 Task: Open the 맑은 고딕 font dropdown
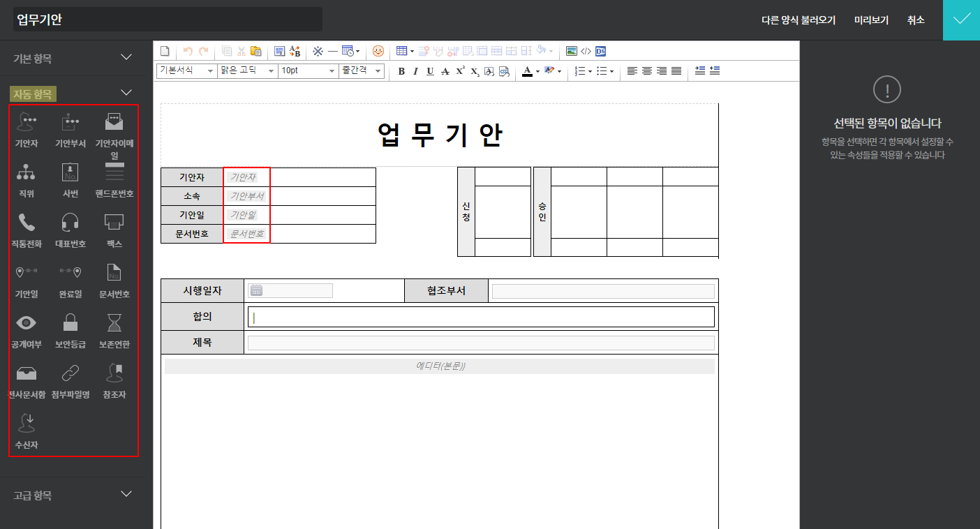click(247, 70)
